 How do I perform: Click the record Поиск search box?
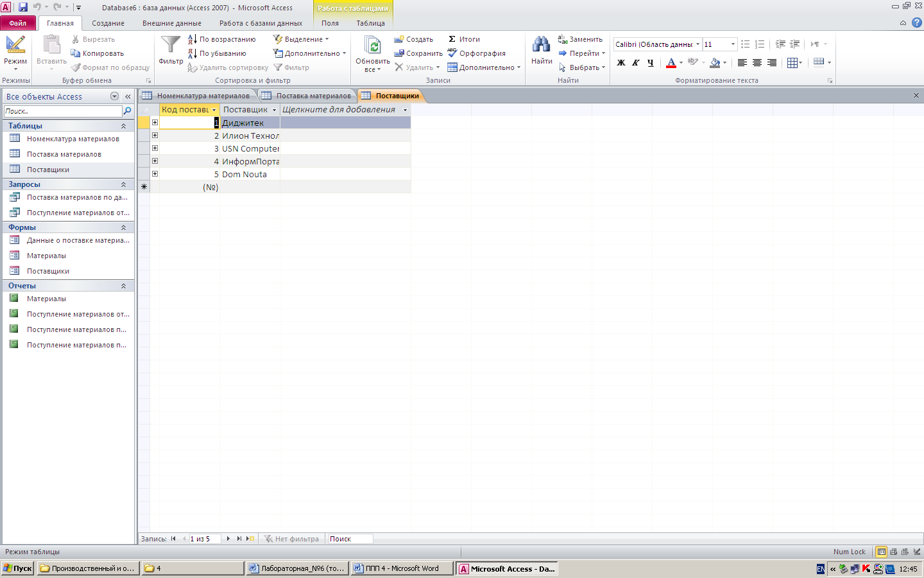(x=350, y=539)
